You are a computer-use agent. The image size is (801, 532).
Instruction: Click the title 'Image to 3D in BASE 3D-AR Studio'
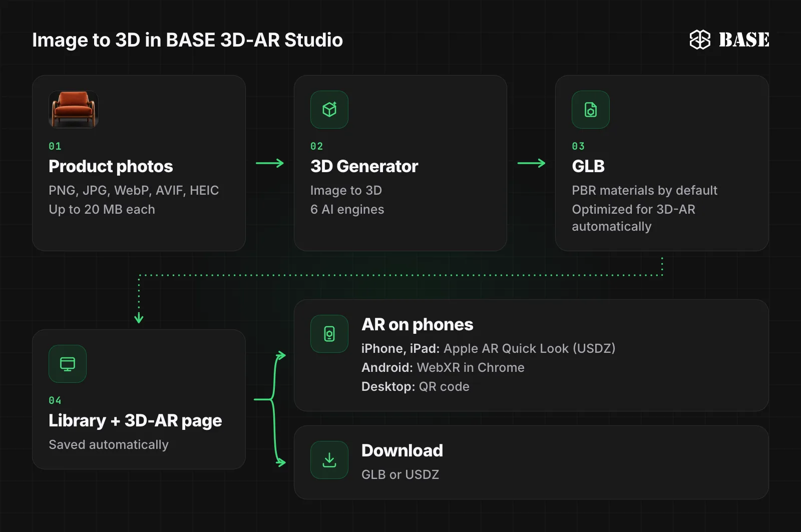tap(187, 40)
